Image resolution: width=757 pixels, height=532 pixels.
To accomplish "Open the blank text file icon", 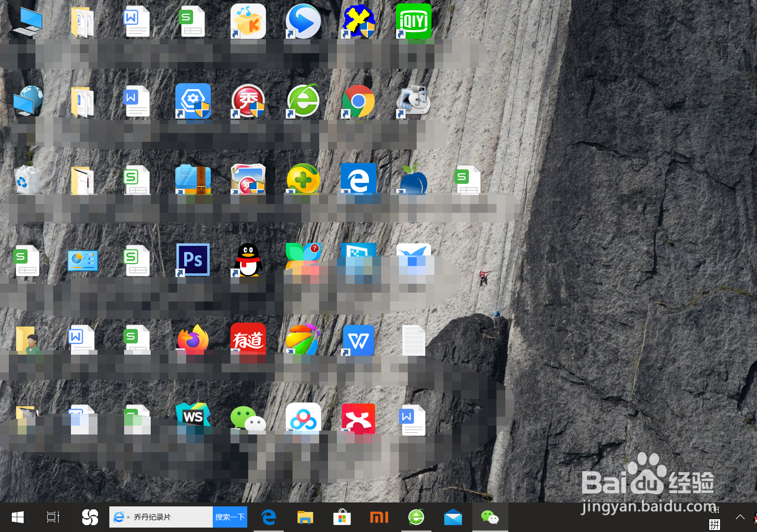I will 414,340.
